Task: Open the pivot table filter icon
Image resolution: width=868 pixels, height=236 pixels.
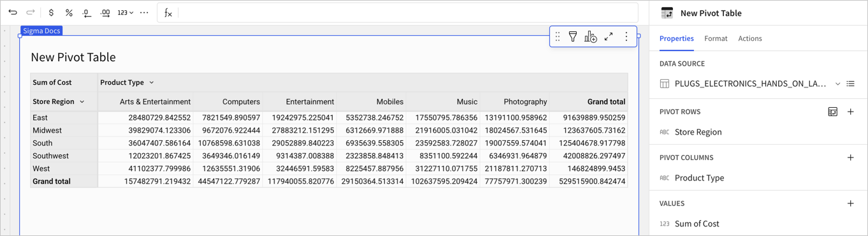Action: (x=573, y=37)
